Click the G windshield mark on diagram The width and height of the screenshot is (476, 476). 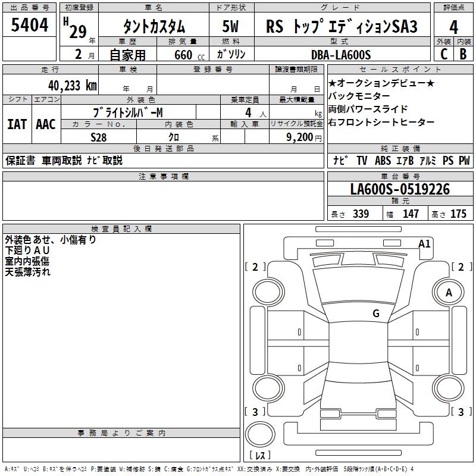click(376, 314)
